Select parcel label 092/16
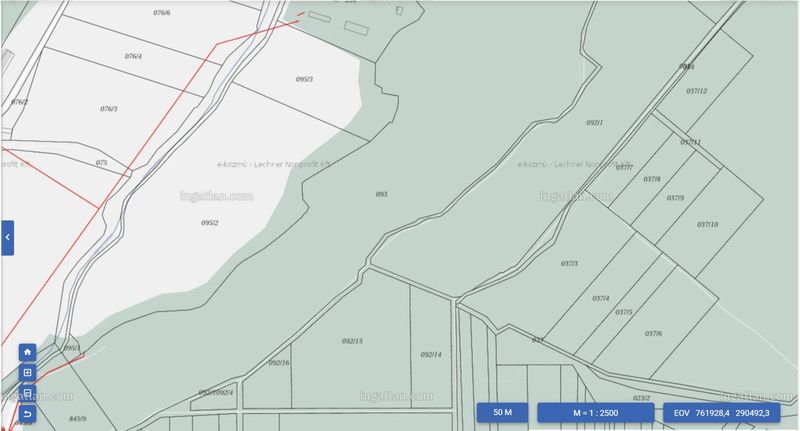Image resolution: width=800 pixels, height=431 pixels. (279, 363)
